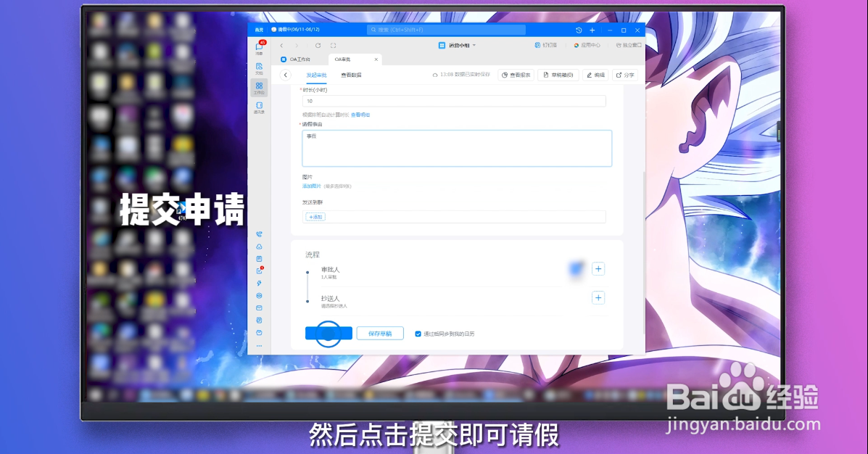Add a CC recipient with 抄送人 plus button

click(598, 298)
